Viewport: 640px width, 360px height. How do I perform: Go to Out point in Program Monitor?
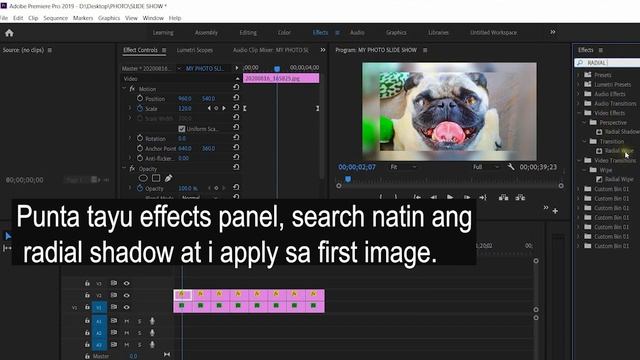(483, 198)
